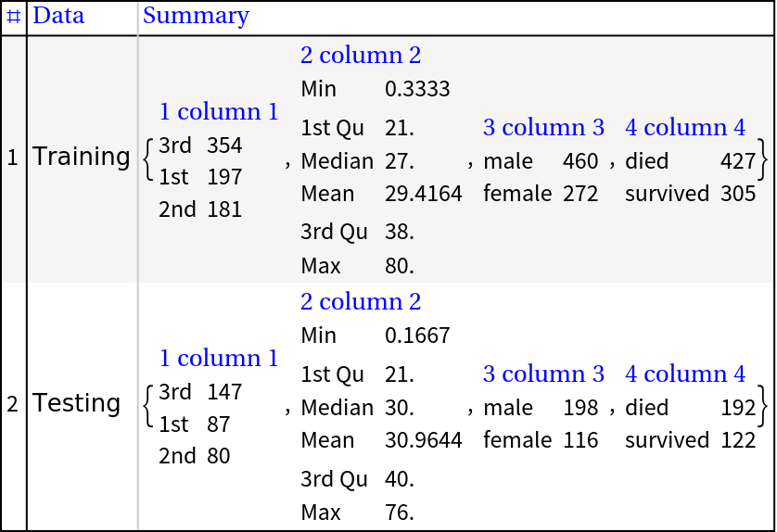Click the Testing Max value 76.
The height and width of the screenshot is (532, 777).
(x=399, y=512)
